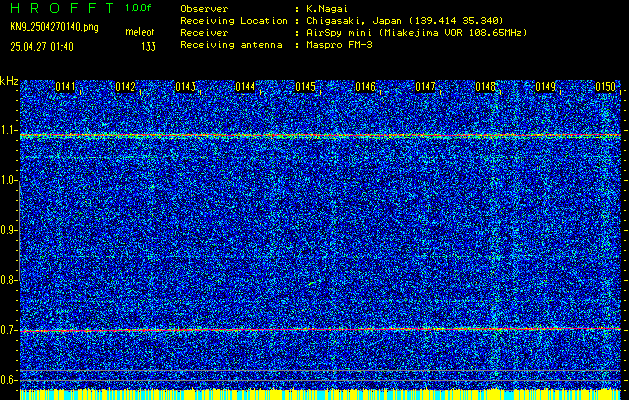The width and height of the screenshot is (629, 400).
Task: Click the 1.1 frequency axis label
Action: tap(8, 131)
